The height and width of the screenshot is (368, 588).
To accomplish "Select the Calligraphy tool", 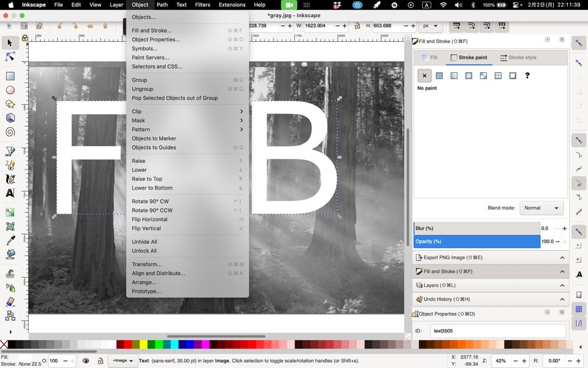I will 10,179.
